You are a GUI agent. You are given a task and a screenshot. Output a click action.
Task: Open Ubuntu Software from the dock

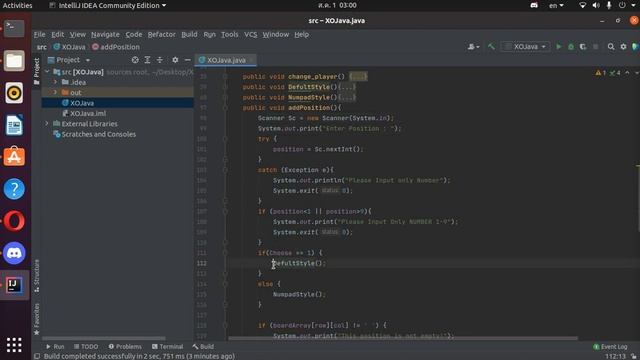14,157
